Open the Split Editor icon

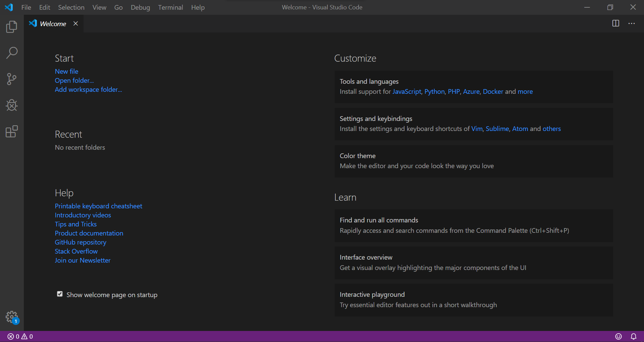(x=616, y=23)
